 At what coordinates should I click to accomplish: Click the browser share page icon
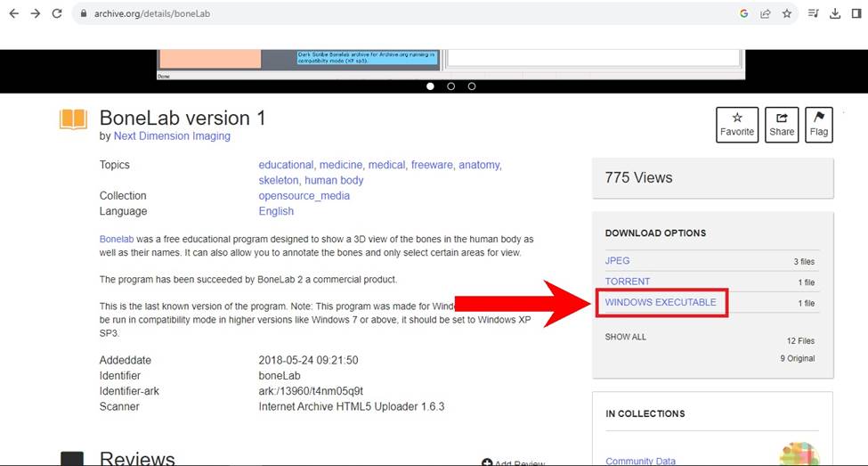click(766, 14)
